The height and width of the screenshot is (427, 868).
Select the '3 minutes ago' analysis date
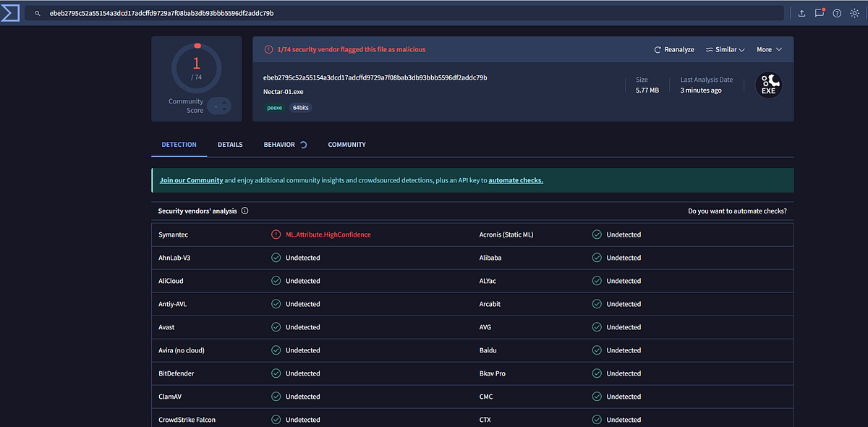click(701, 90)
